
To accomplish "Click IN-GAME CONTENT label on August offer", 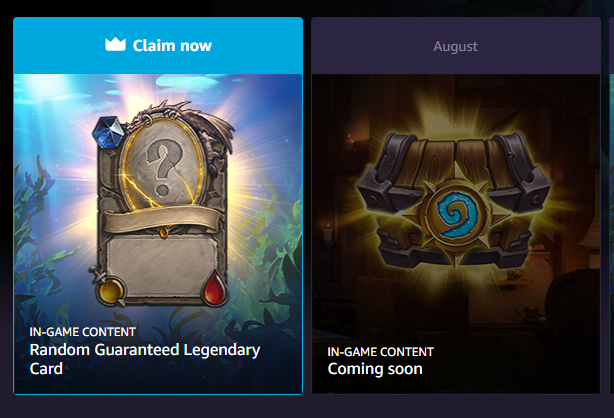I will (381, 352).
